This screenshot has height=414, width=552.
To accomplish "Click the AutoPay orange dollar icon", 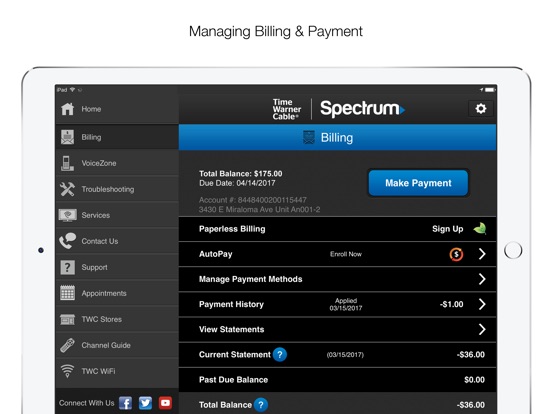I will [456, 254].
